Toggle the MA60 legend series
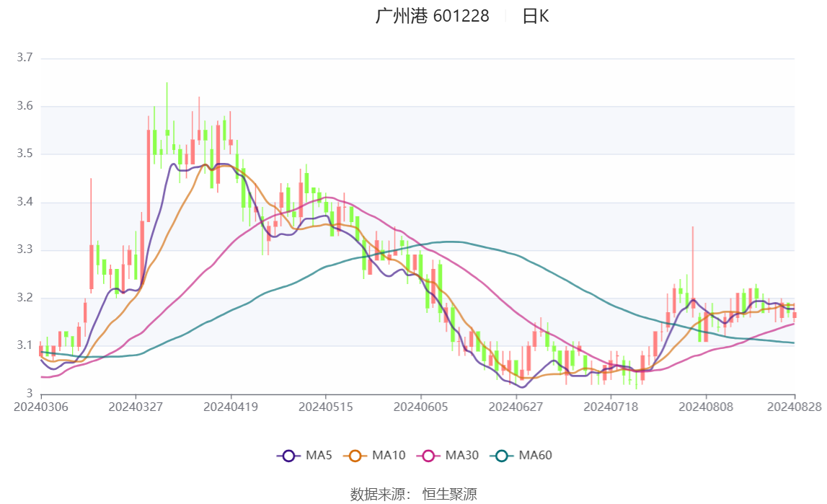 (x=521, y=456)
